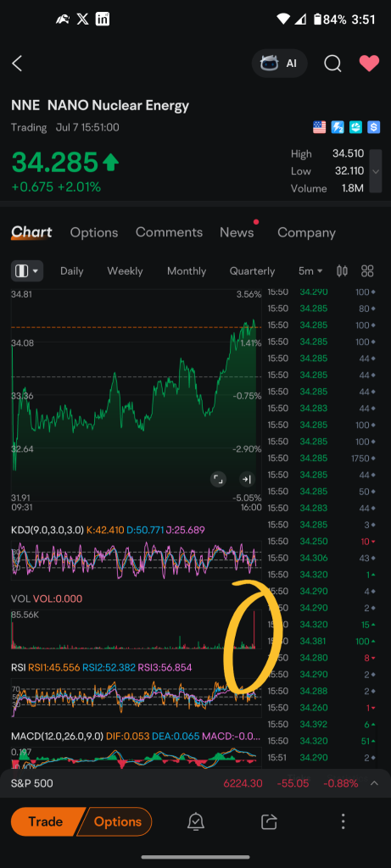Switch to the Chart tab
Screen dimensions: 391x868
coord(31,232)
